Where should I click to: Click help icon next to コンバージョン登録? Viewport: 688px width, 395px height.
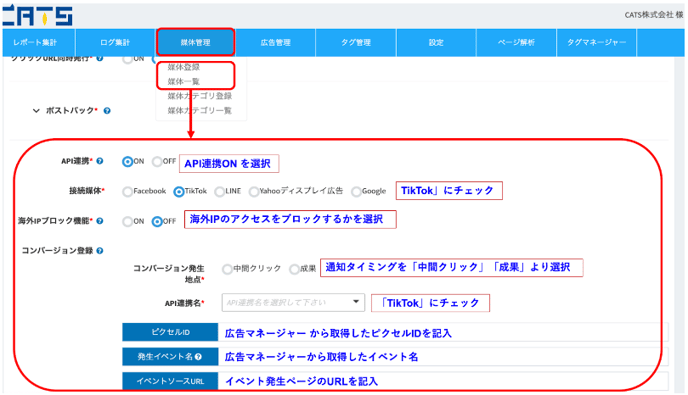pos(100,251)
